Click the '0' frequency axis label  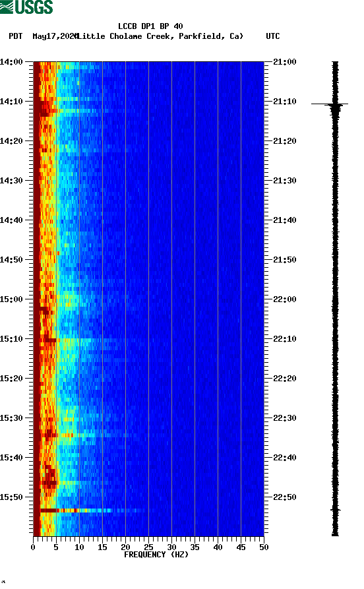pyautogui.click(x=33, y=547)
